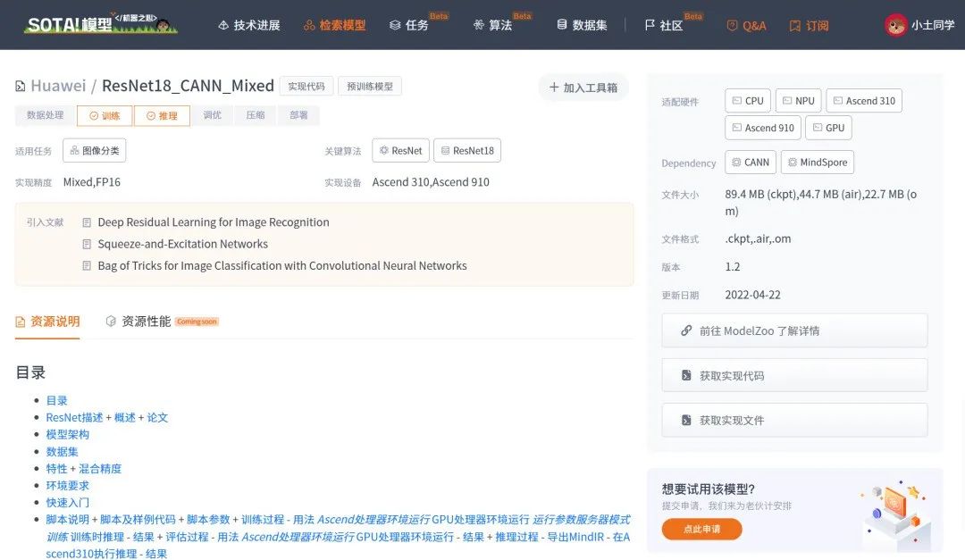The image size is (965, 560).
Task: Click the Ascend 310 hardware tag
Action: pos(864,101)
